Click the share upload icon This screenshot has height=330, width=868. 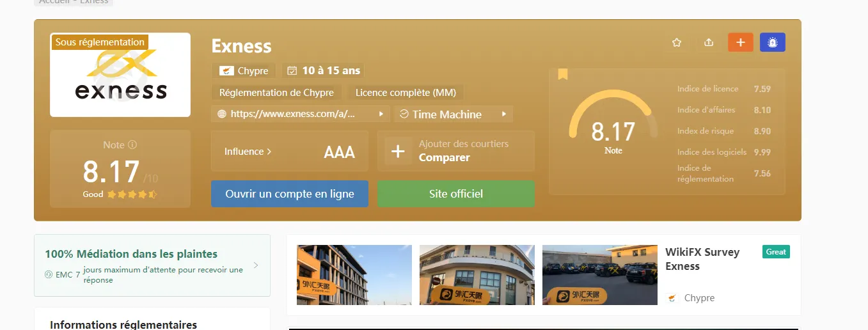(709, 42)
